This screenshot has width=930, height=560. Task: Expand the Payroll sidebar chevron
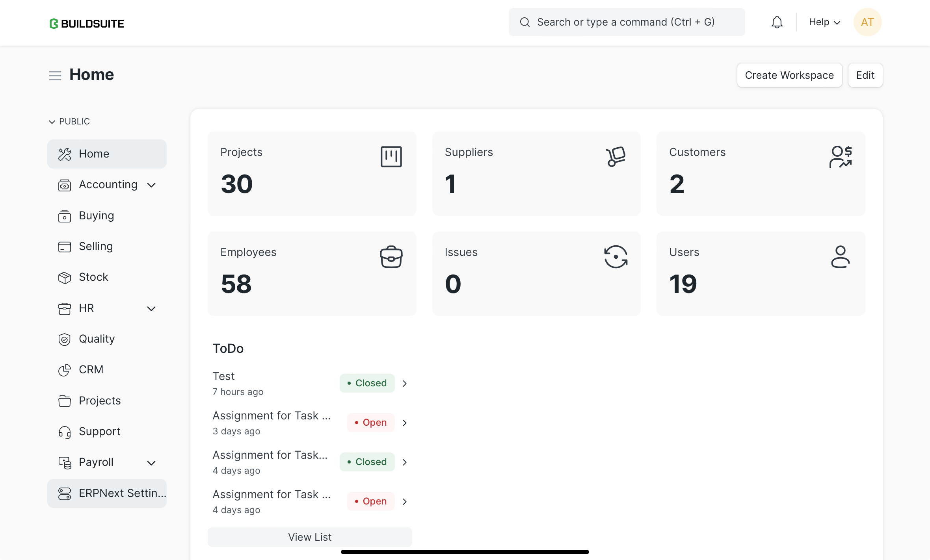pyautogui.click(x=151, y=463)
